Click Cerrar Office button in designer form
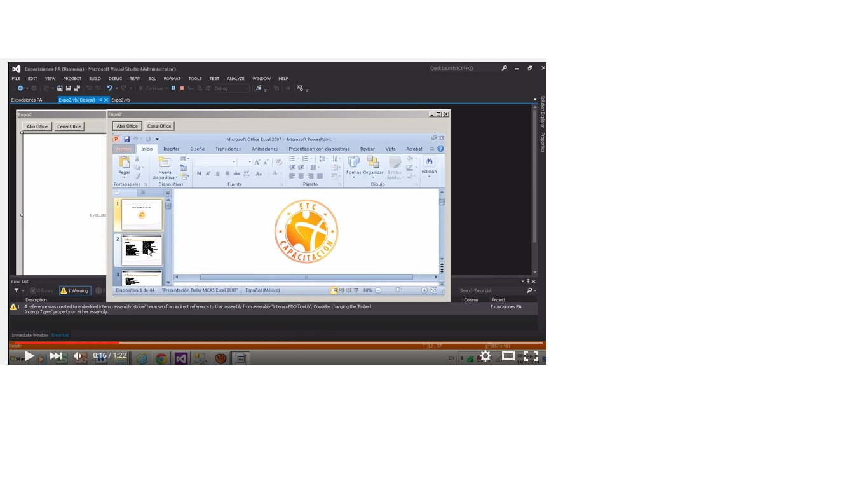Image resolution: width=868 pixels, height=488 pixels. pos(69,126)
